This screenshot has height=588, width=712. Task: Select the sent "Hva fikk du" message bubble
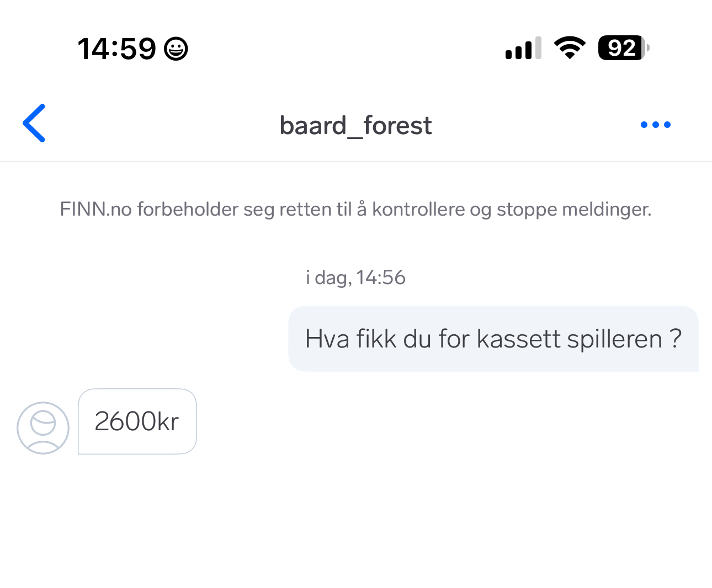tap(493, 339)
